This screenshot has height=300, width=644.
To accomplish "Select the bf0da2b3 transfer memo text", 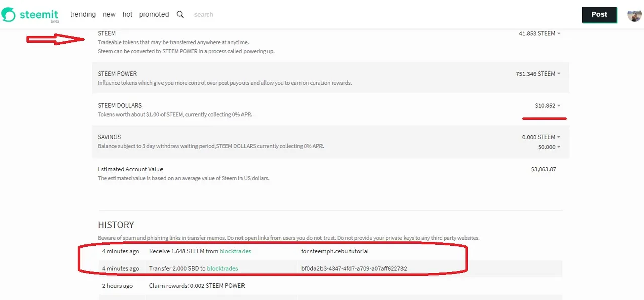I will (354, 268).
